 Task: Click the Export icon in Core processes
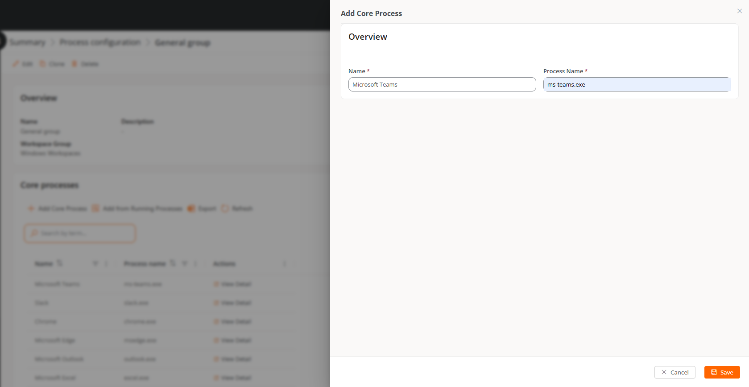click(191, 208)
